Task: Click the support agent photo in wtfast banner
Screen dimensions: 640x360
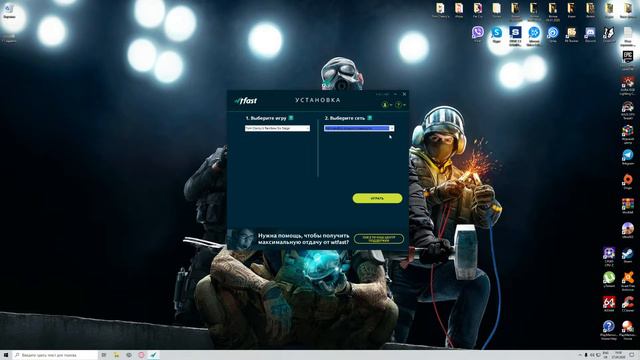Action: coord(241,239)
